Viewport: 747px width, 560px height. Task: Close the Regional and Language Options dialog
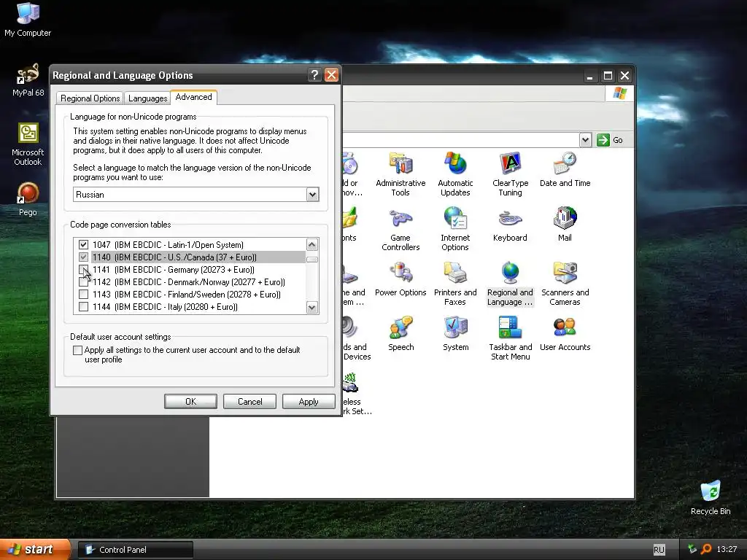tap(331, 75)
